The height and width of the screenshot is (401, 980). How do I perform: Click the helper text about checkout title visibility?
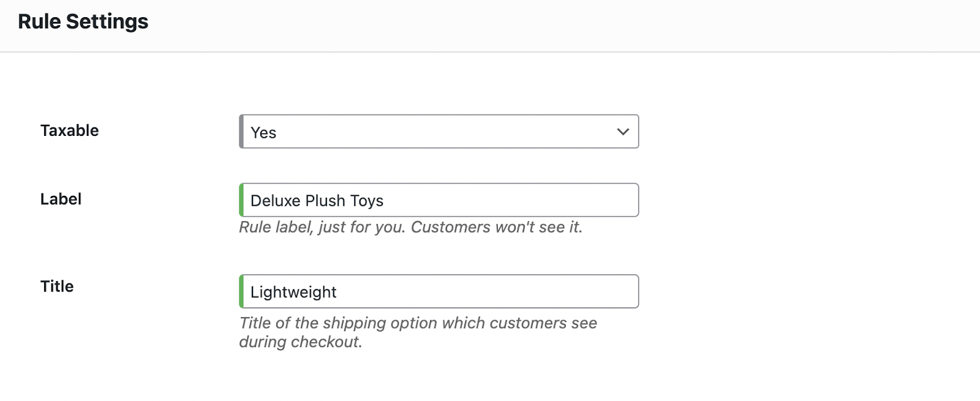[x=417, y=323]
